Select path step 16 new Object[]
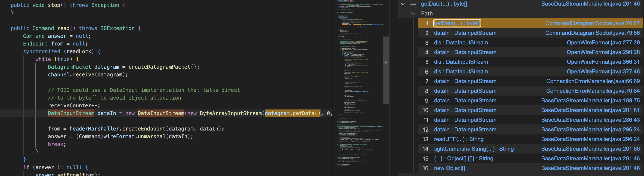Screen dimensions: 644x176 449,168
